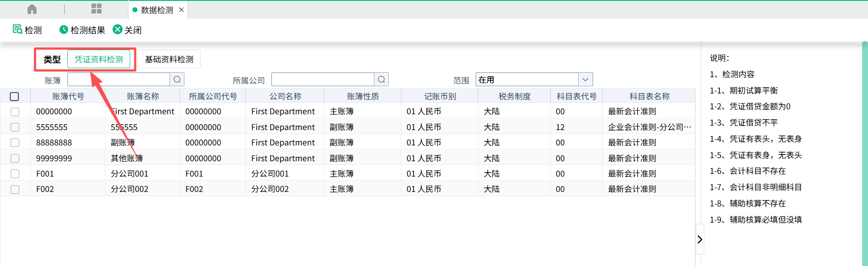
Task: Expand the 范围 dropdown arrow
Action: tap(585, 79)
